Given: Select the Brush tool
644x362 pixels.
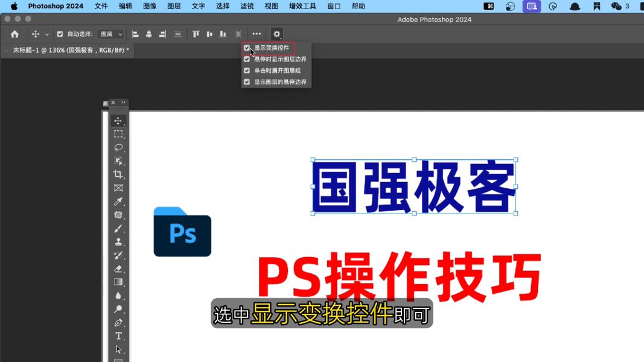Looking at the screenshot, I should (118, 228).
